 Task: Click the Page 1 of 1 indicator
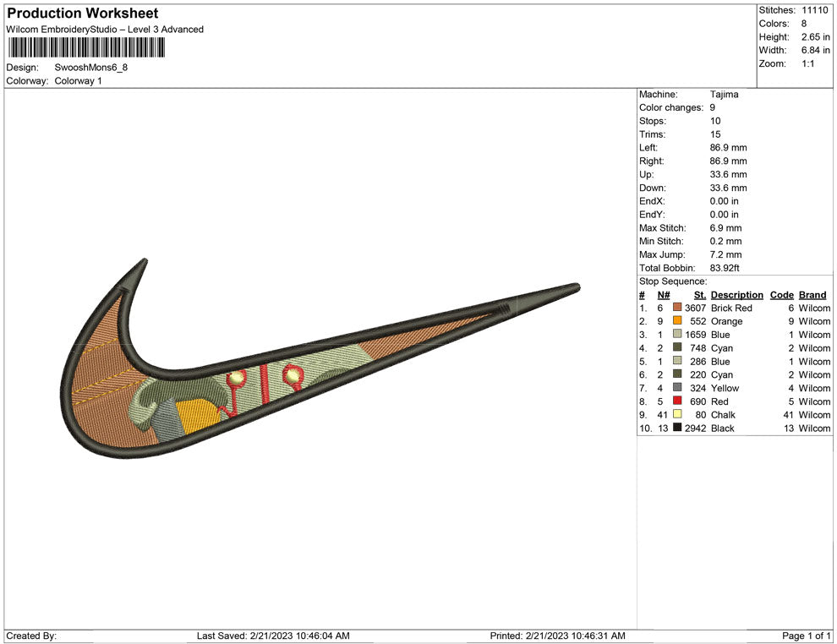pyautogui.click(x=806, y=636)
